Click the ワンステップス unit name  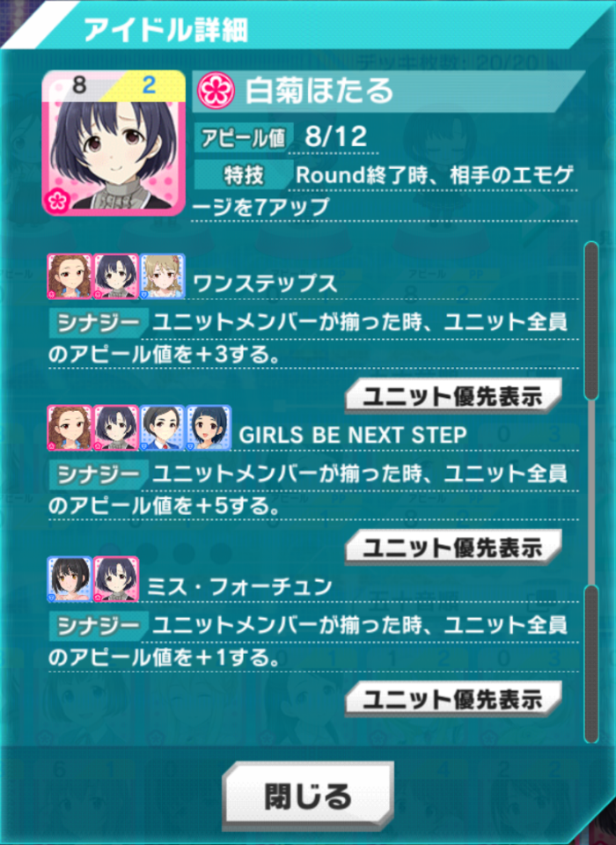click(x=265, y=283)
